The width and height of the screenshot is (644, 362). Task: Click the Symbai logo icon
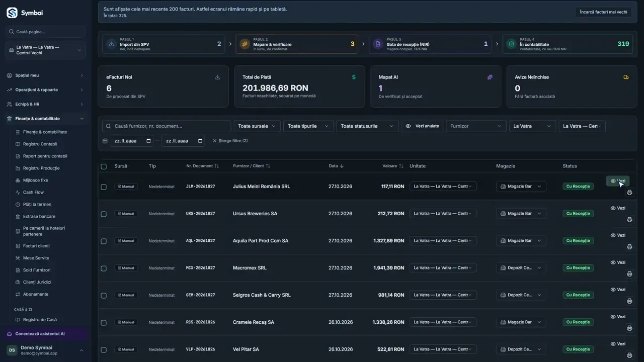coord(12,13)
